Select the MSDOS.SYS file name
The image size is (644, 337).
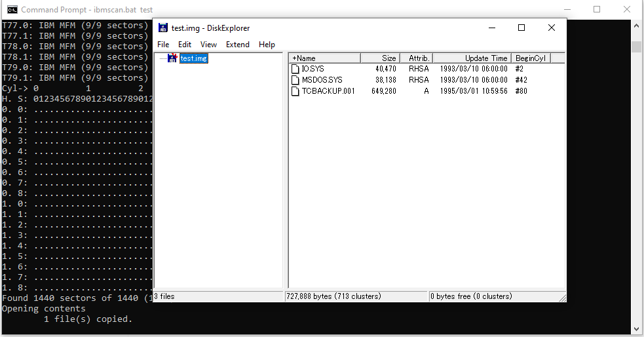(x=322, y=80)
